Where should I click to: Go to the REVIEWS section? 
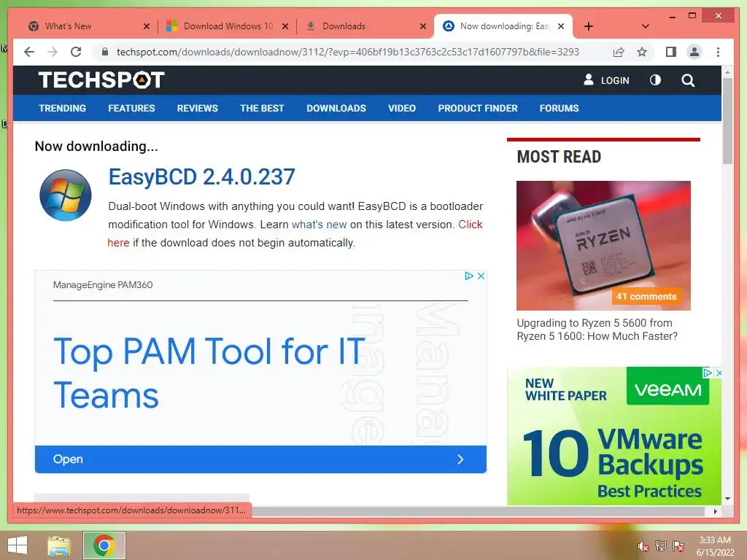[197, 108]
